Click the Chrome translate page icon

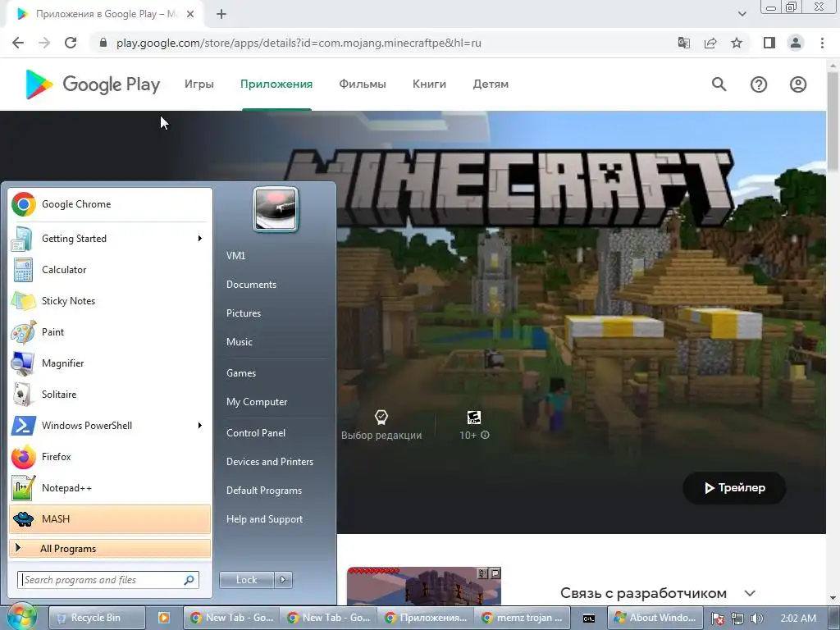click(x=684, y=43)
